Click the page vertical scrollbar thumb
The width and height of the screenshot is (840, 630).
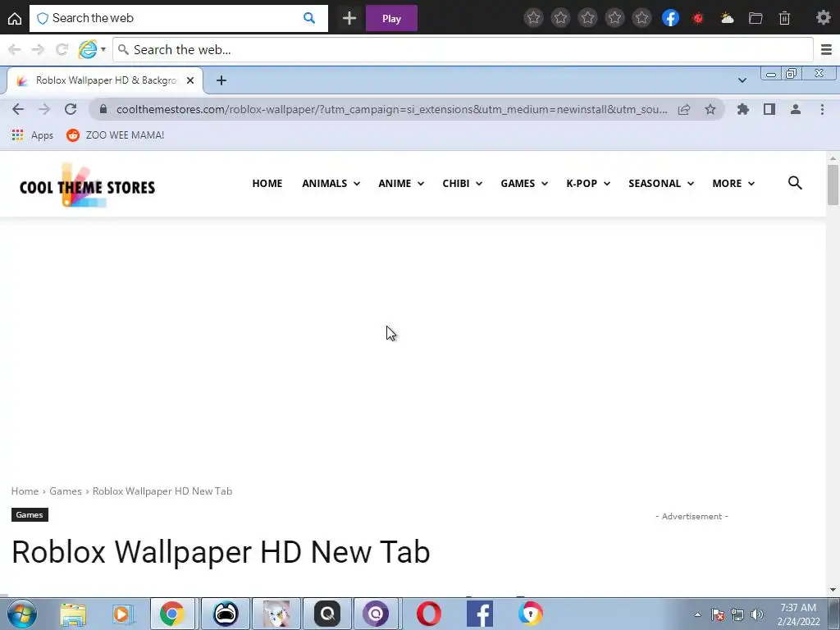coord(833,185)
